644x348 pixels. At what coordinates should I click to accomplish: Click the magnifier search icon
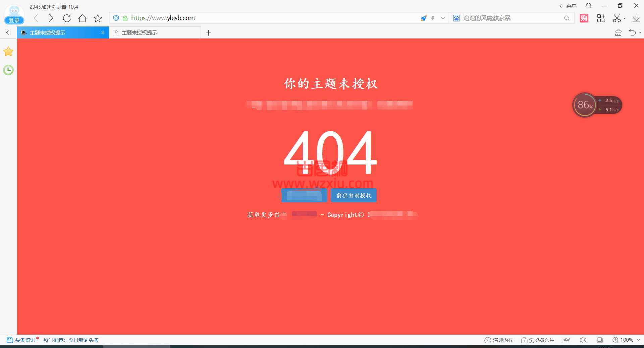pos(567,18)
